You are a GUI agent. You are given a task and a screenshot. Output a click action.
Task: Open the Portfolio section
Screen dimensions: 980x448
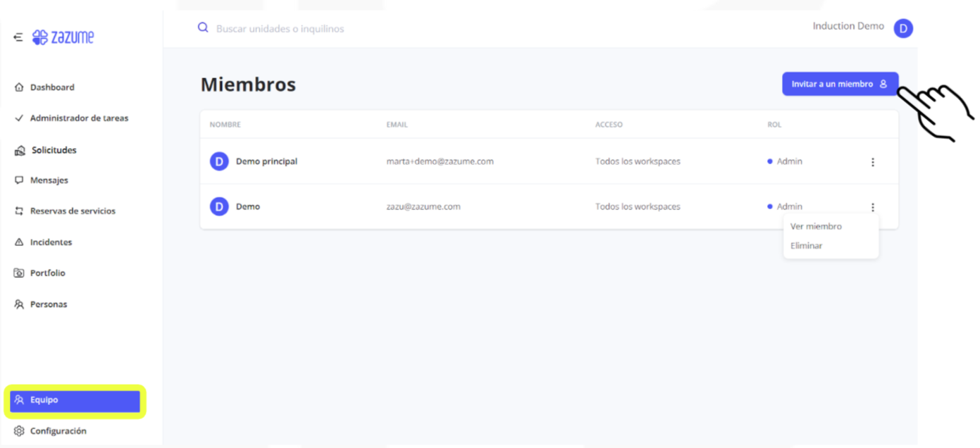pos(47,273)
